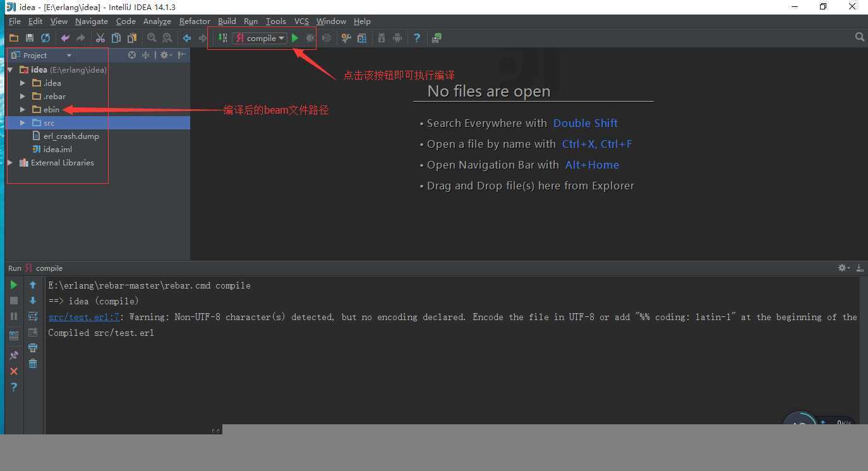Image resolution: width=868 pixels, height=471 pixels.
Task: Rerun compile in the Run panel
Action: 14,285
